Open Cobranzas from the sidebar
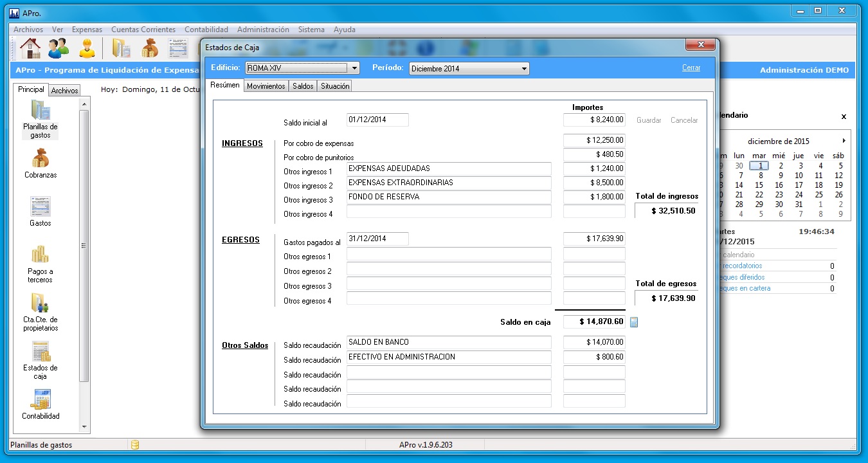868x463 pixels. click(x=41, y=163)
